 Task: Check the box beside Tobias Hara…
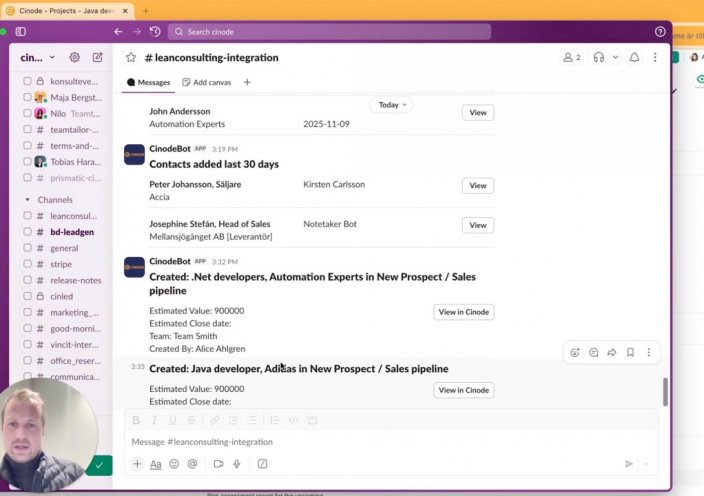27,162
